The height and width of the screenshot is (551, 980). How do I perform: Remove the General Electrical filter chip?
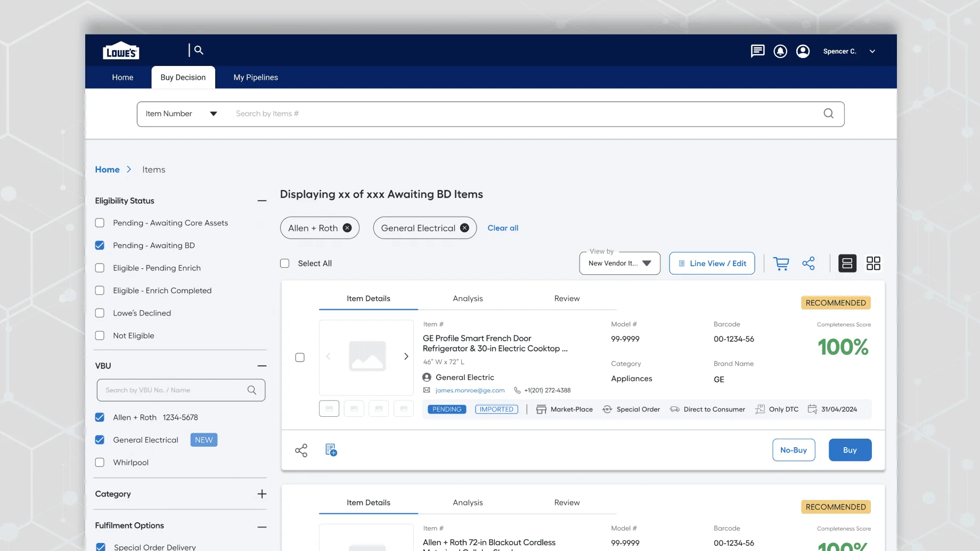click(x=464, y=228)
